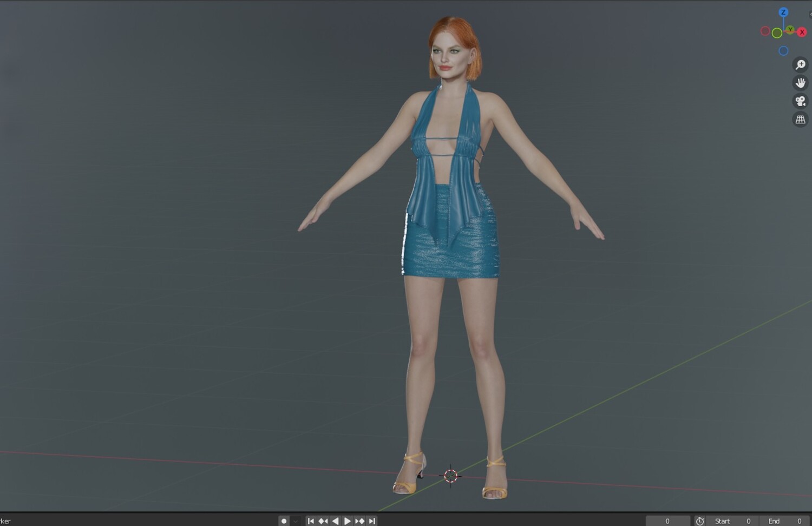The image size is (812, 526).
Task: Toggle the preview range clock icon
Action: pos(700,521)
